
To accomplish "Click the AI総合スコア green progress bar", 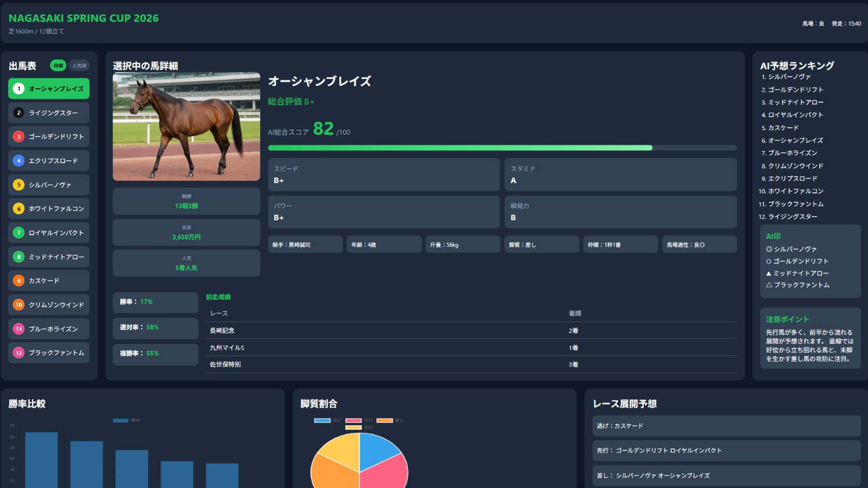I will (460, 148).
